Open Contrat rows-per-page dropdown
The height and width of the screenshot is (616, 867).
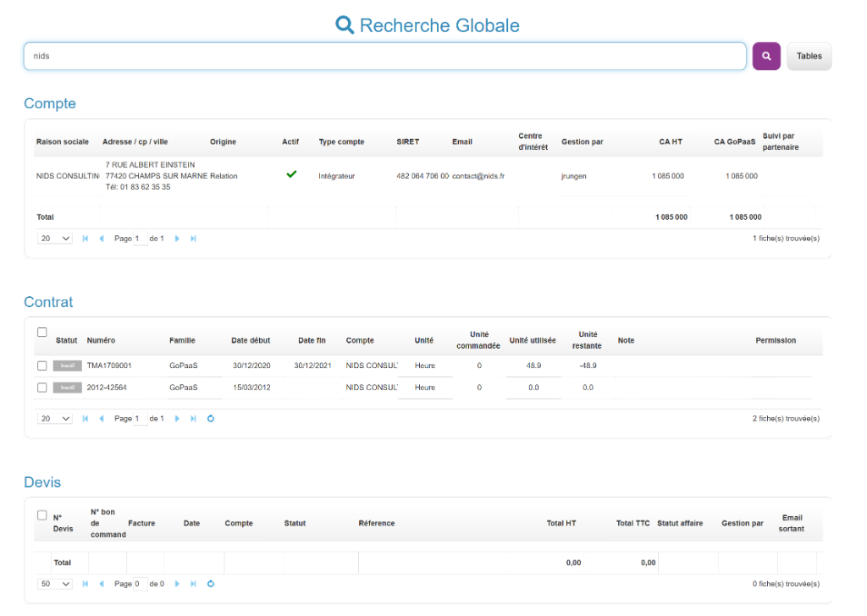(55, 419)
